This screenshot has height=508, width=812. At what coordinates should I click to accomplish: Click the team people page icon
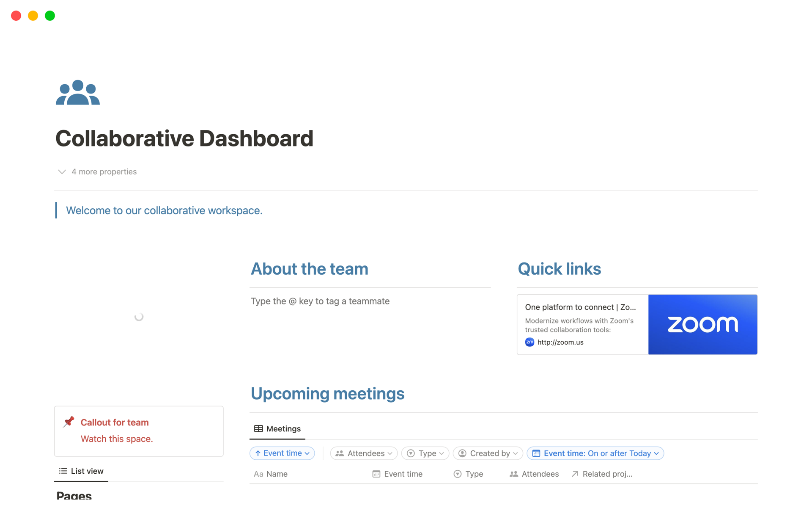coord(78,92)
